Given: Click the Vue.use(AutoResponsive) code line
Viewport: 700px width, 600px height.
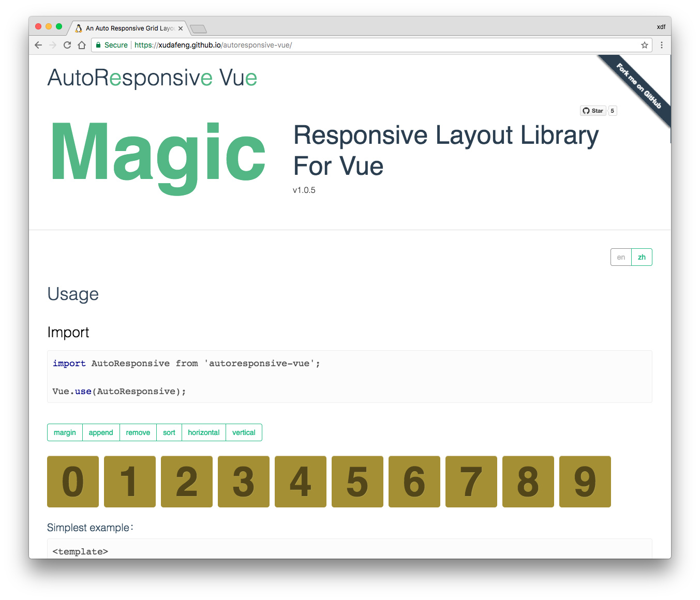Looking at the screenshot, I should point(119,391).
